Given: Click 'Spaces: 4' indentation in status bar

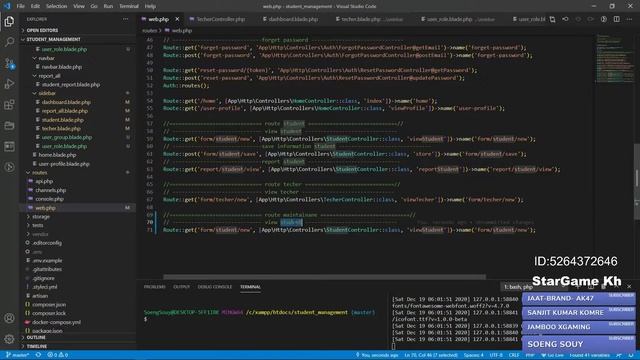Looking at the screenshot, I should click(x=473, y=355).
